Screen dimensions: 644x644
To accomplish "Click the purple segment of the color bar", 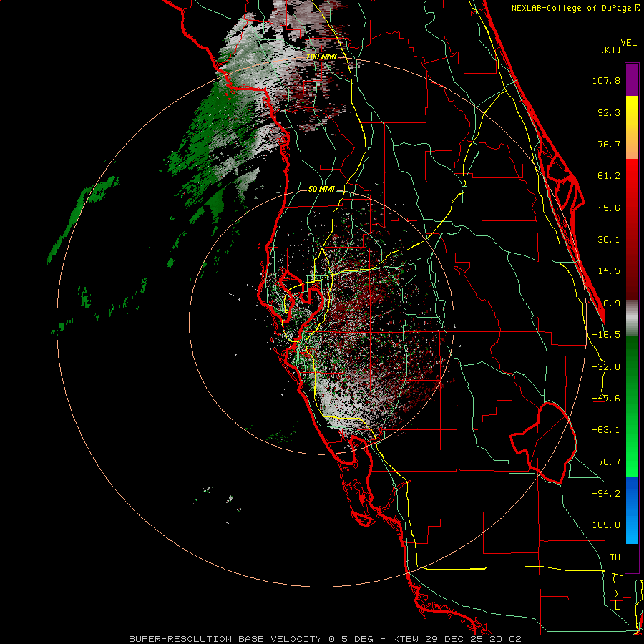I will [632, 79].
